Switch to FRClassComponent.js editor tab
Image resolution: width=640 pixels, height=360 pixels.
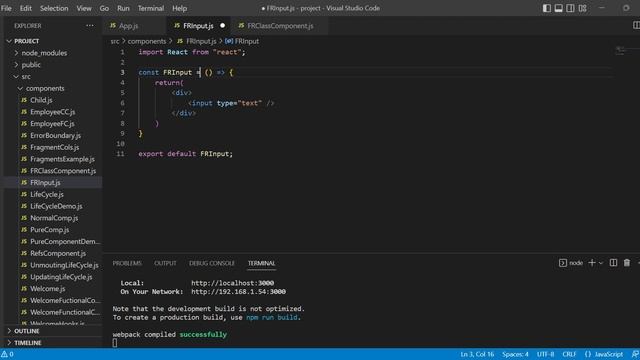[280, 26]
